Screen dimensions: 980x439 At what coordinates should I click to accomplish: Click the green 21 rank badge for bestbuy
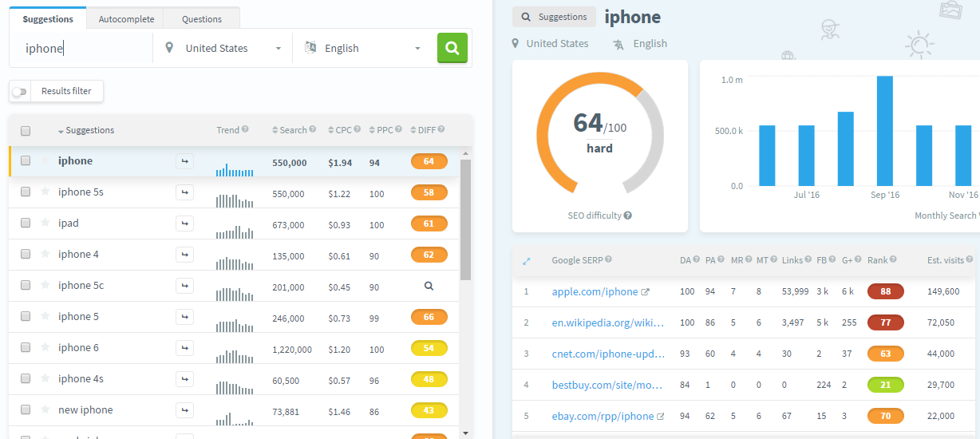(x=885, y=385)
